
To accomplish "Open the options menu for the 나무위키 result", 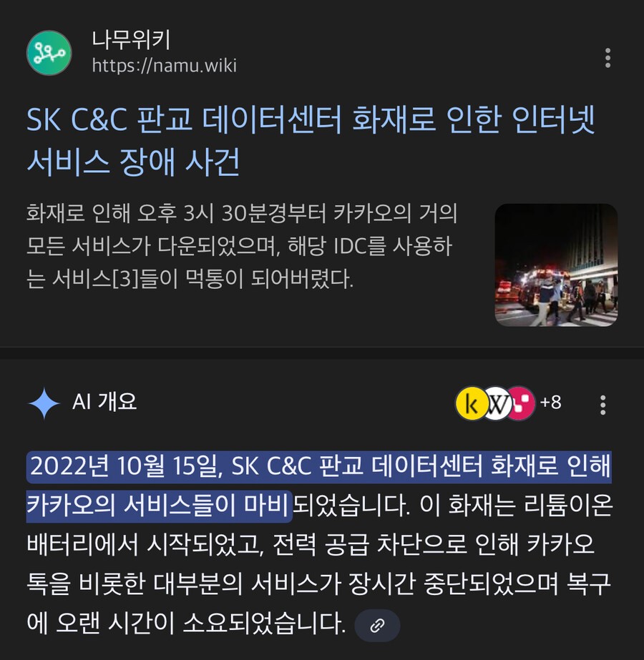I will pos(608,58).
